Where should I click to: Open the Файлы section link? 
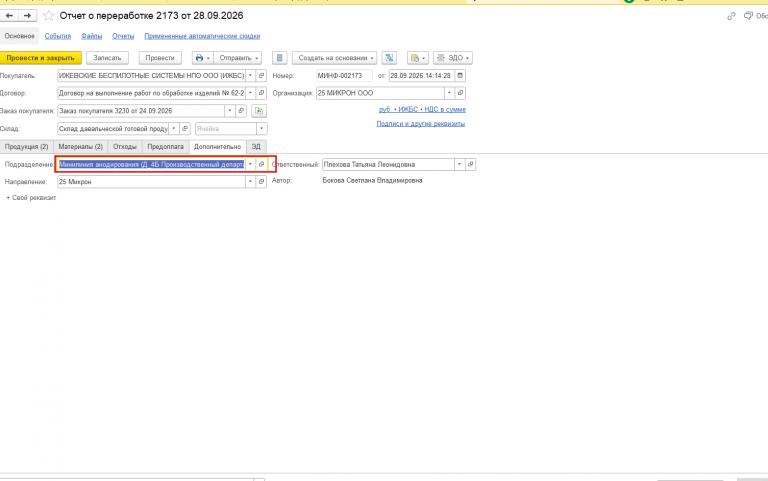pyautogui.click(x=92, y=36)
